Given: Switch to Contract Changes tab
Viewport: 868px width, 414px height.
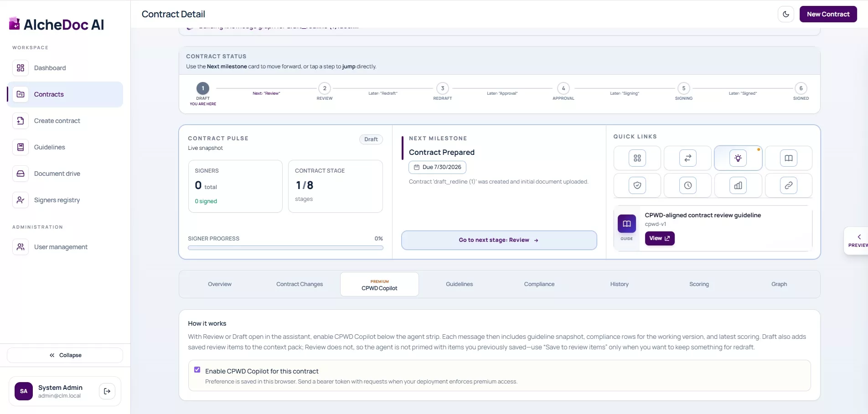Looking at the screenshot, I should pos(300,284).
